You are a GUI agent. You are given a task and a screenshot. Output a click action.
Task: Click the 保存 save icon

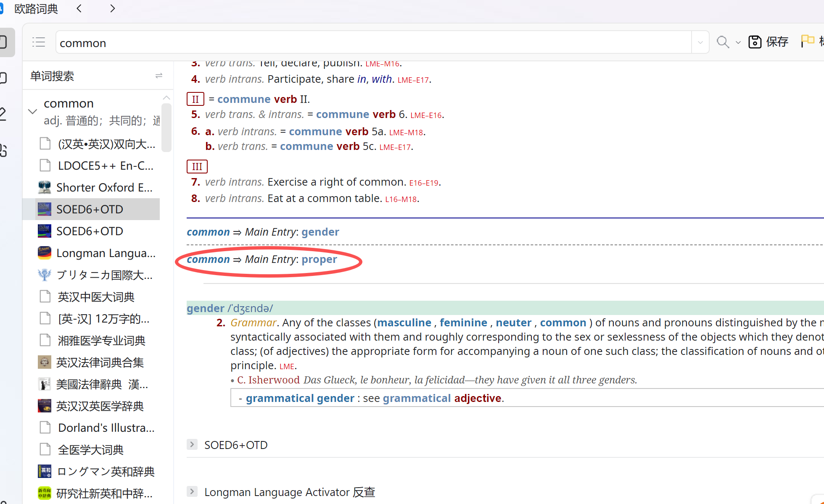point(755,42)
